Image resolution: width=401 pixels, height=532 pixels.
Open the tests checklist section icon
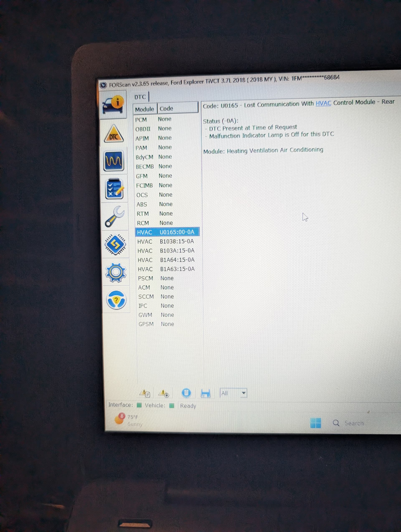(x=115, y=189)
